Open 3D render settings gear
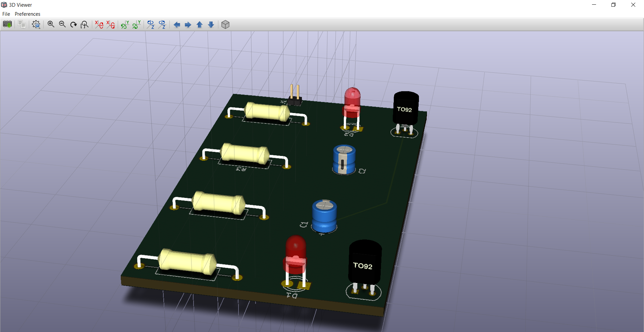 pos(36,24)
